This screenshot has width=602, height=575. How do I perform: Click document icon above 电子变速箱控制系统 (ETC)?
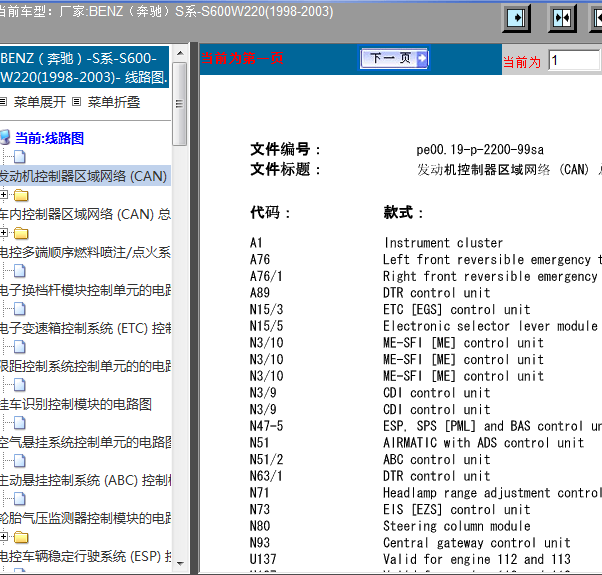click(20, 309)
